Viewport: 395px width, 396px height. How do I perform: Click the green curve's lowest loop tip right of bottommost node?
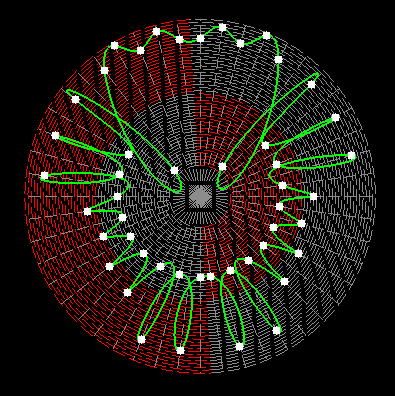(239, 347)
